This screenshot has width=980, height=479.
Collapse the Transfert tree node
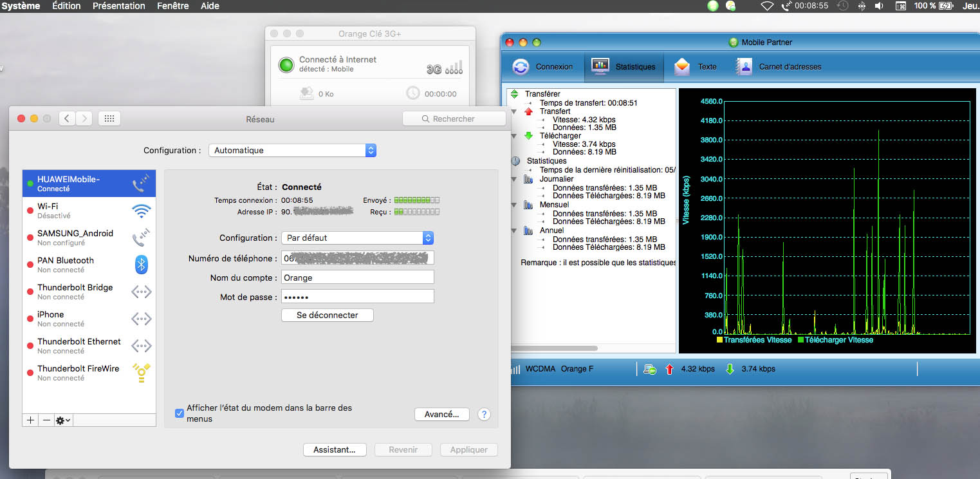coord(513,111)
